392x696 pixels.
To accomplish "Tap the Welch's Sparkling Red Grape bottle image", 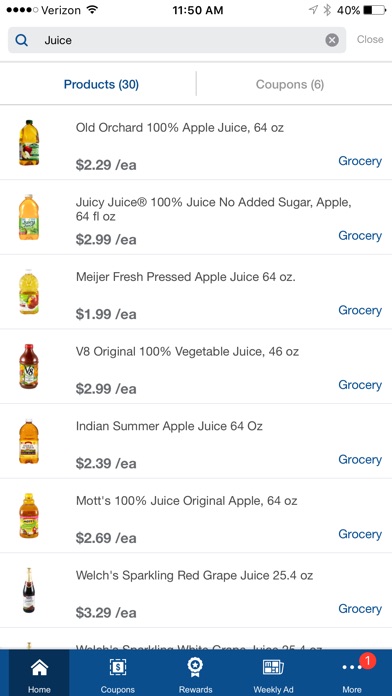I will (29, 590).
